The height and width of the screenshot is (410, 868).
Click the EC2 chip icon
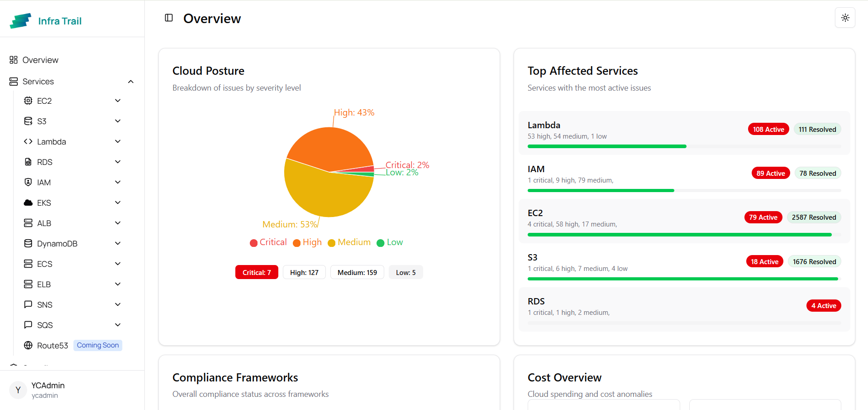pyautogui.click(x=28, y=101)
